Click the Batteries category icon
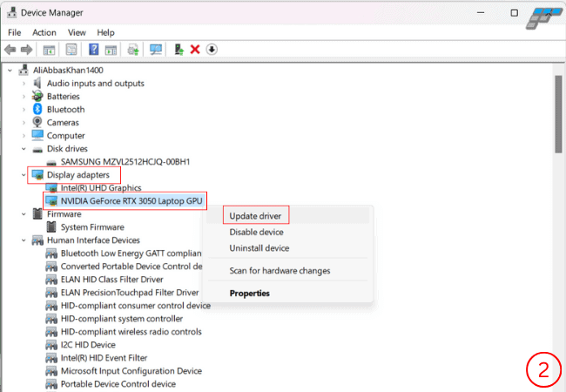 click(37, 96)
